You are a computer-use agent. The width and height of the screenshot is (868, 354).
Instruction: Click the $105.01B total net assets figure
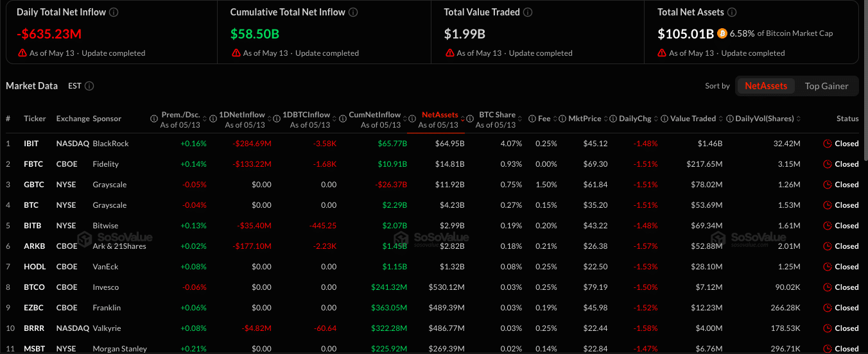pos(686,34)
